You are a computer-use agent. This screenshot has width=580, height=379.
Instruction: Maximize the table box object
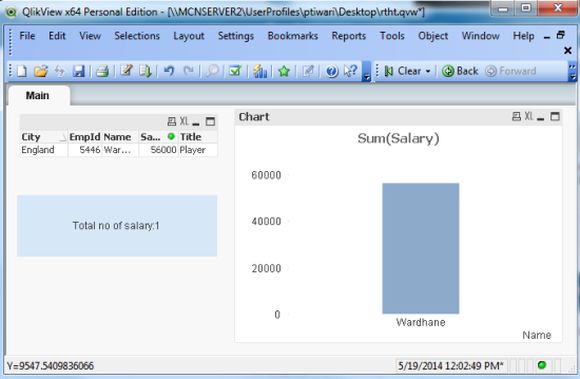pyautogui.click(x=210, y=121)
